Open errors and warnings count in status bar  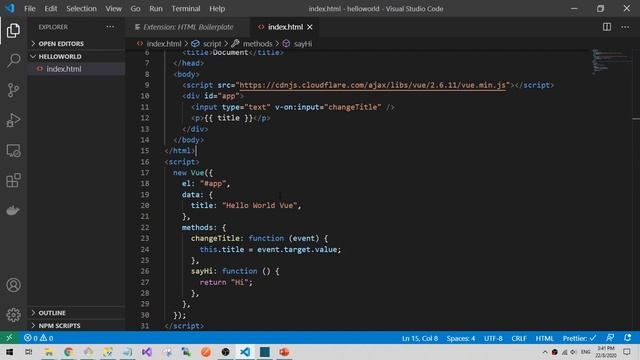coord(38,338)
